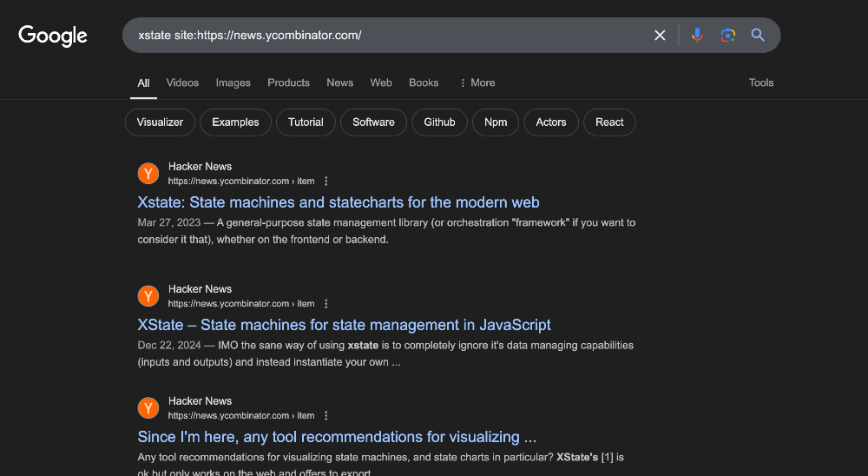Screen dimensions: 868x476
Task: Open three-dot menu for second result
Action: pyautogui.click(x=326, y=304)
